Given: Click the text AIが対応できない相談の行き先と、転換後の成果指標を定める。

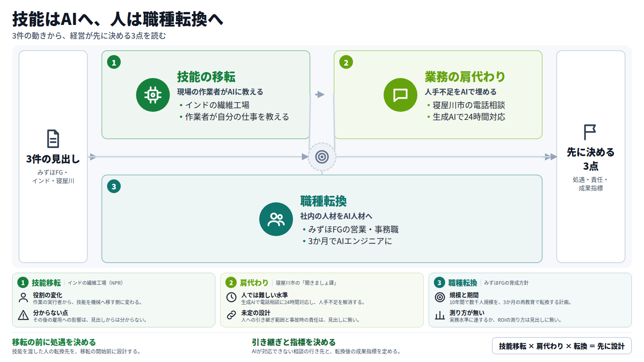Looking at the screenshot, I should (326, 351).
